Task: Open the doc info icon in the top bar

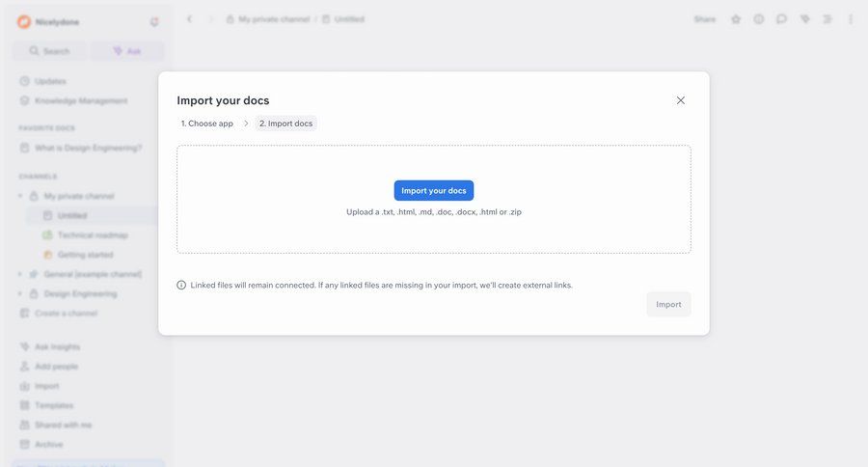Action: coord(759,19)
